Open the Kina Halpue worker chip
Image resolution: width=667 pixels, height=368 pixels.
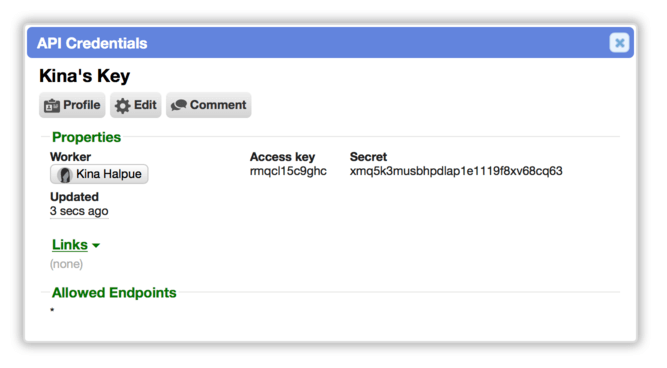(x=99, y=174)
